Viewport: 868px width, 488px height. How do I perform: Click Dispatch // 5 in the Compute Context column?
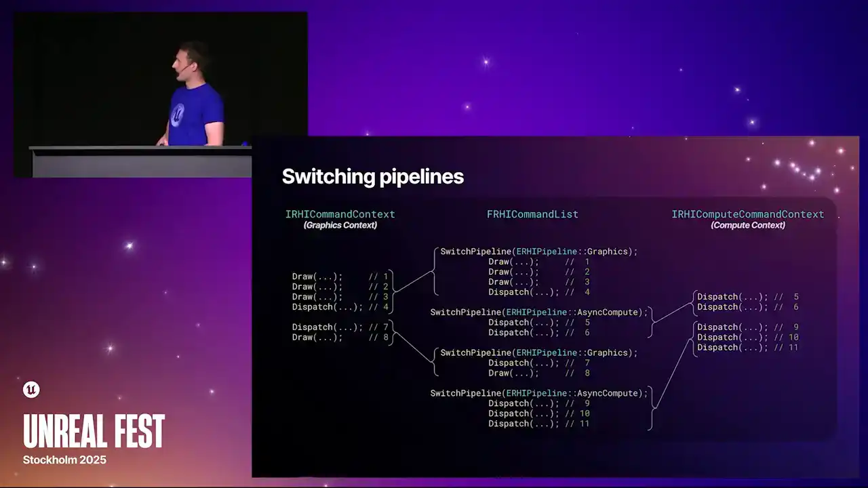tap(747, 297)
